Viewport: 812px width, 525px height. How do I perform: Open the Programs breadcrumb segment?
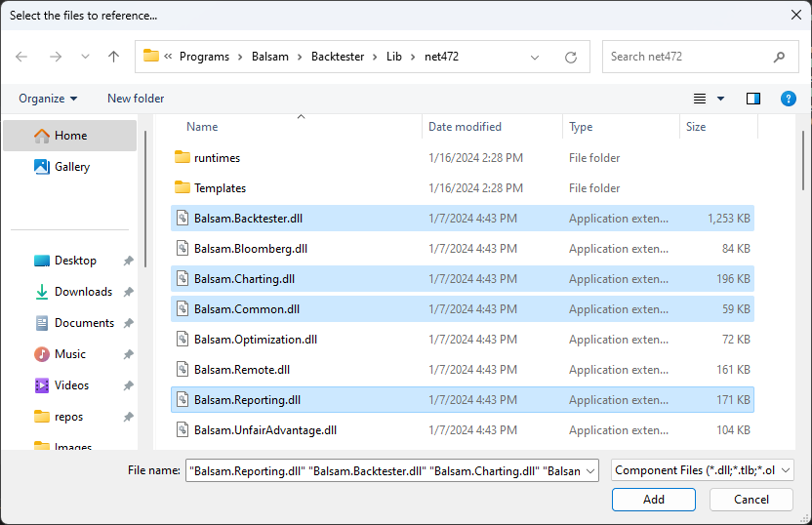click(x=204, y=57)
